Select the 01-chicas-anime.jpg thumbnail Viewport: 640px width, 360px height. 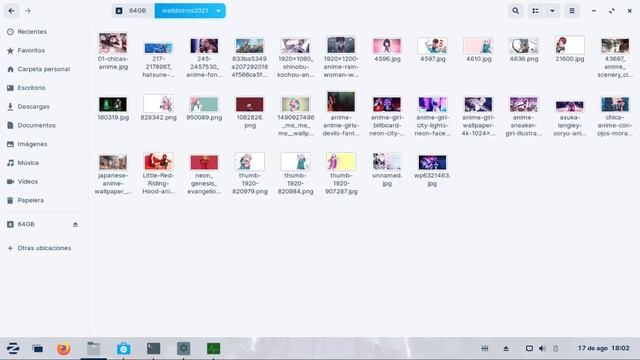point(113,43)
